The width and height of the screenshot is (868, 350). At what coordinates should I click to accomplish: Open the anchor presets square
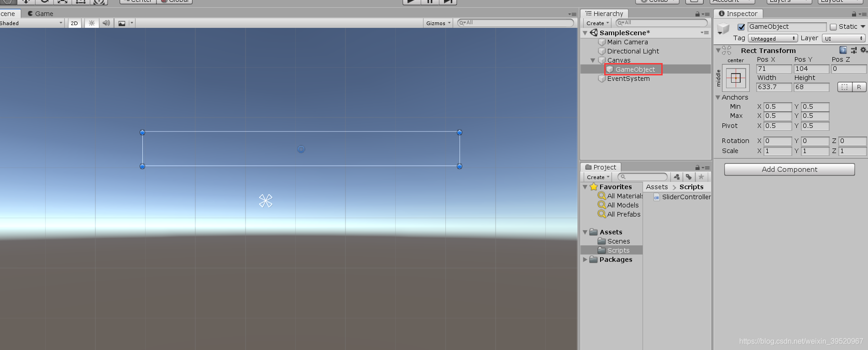[x=736, y=78]
